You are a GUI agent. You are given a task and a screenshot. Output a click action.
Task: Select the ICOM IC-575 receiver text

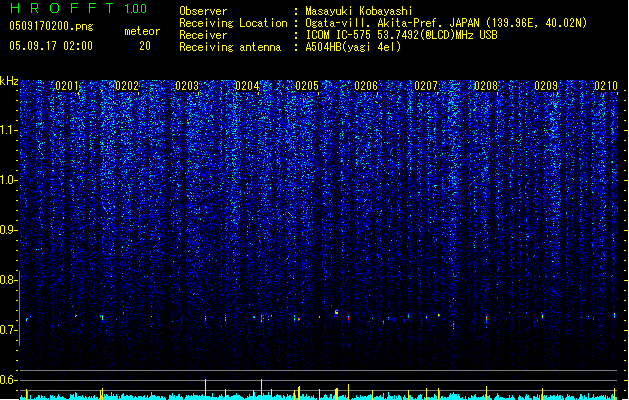(401, 35)
